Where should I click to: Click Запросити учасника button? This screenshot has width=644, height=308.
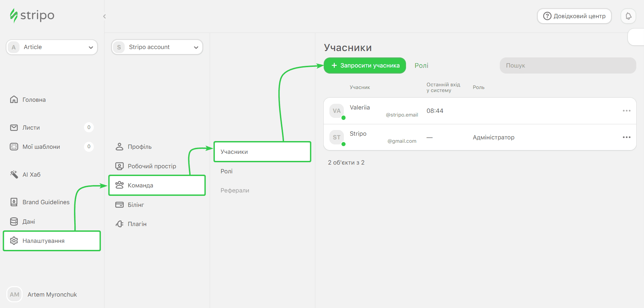365,65
